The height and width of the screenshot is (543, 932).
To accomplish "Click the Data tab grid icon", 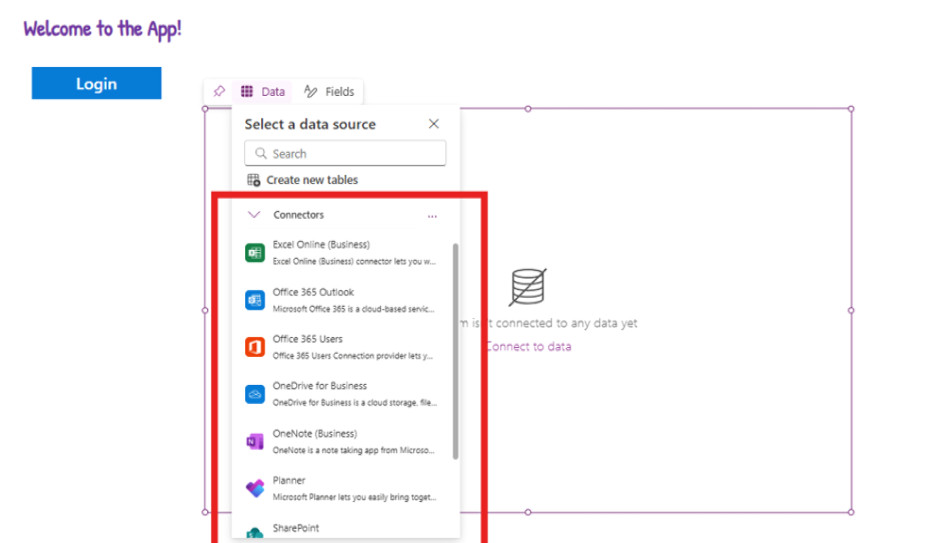I will click(247, 91).
